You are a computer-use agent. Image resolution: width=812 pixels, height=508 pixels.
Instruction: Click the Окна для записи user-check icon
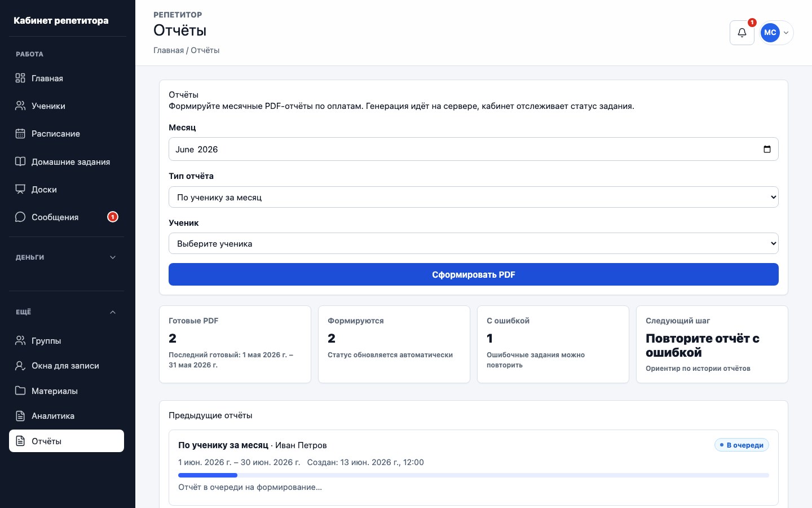coord(20,366)
